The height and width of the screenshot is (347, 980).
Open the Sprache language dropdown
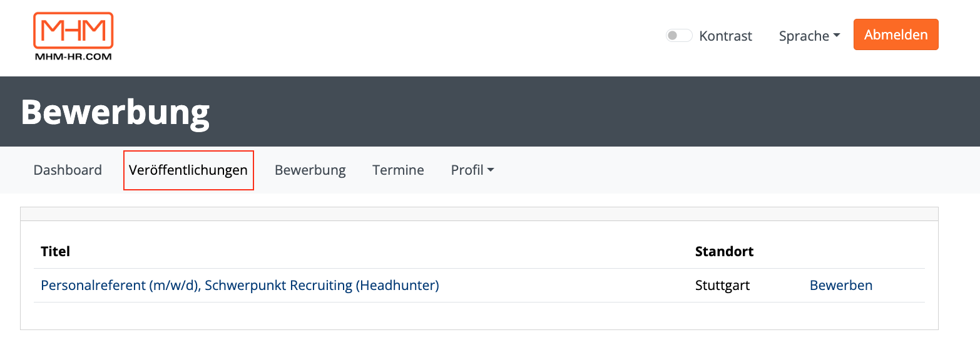tap(809, 36)
